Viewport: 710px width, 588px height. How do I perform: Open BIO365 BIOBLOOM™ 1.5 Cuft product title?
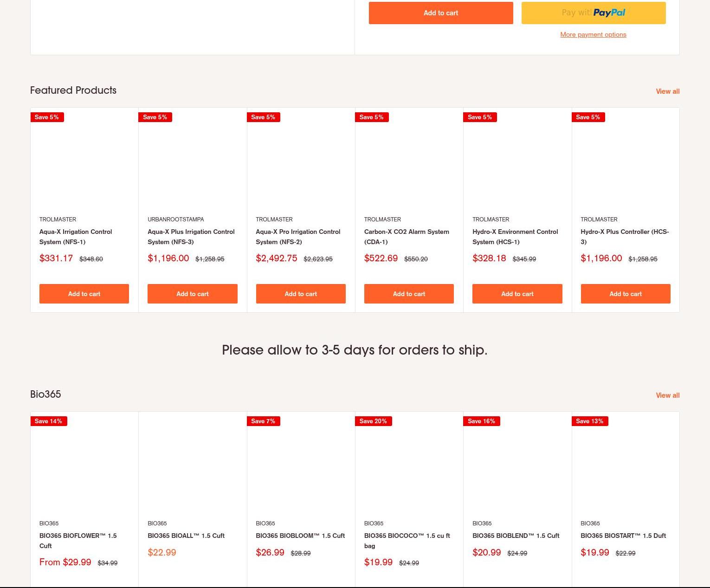(300, 536)
